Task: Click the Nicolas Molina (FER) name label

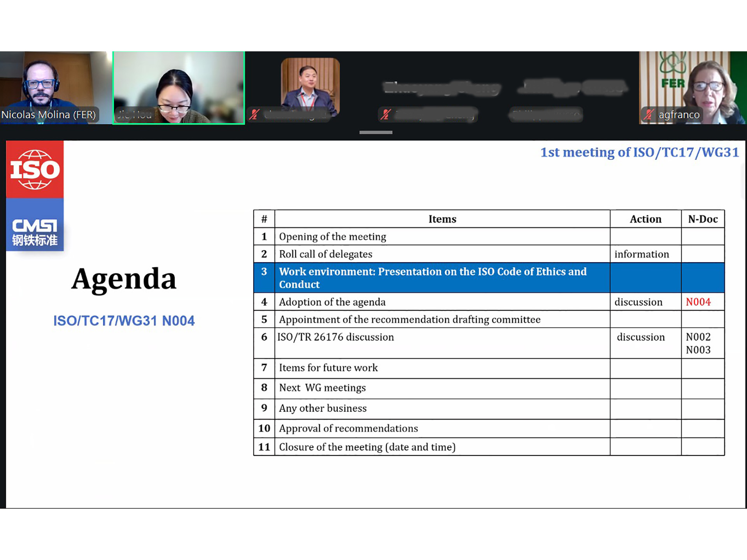Action: coord(49,115)
